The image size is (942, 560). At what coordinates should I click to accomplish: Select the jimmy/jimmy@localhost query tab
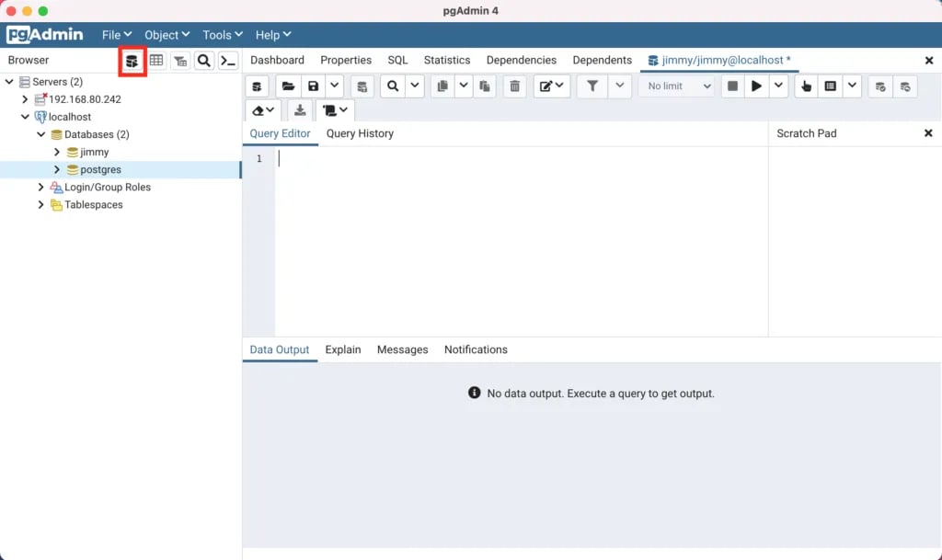[719, 60]
